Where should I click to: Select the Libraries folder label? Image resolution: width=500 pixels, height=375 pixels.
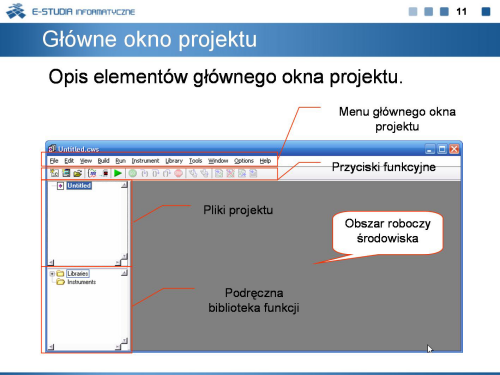(x=78, y=274)
